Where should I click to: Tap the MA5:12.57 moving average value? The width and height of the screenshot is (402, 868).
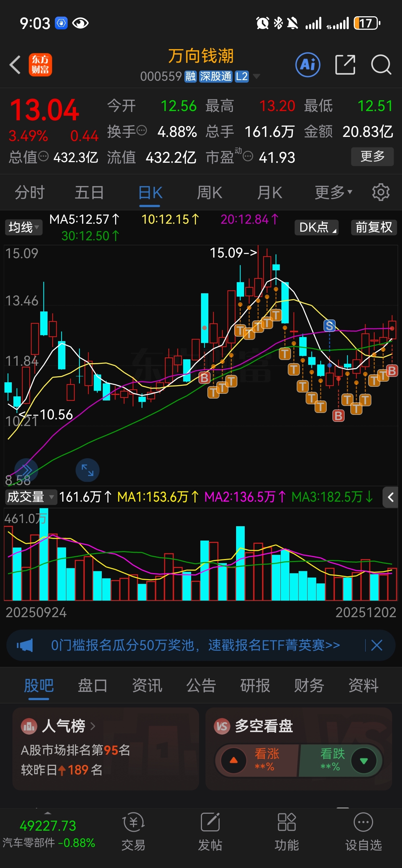tap(84, 219)
